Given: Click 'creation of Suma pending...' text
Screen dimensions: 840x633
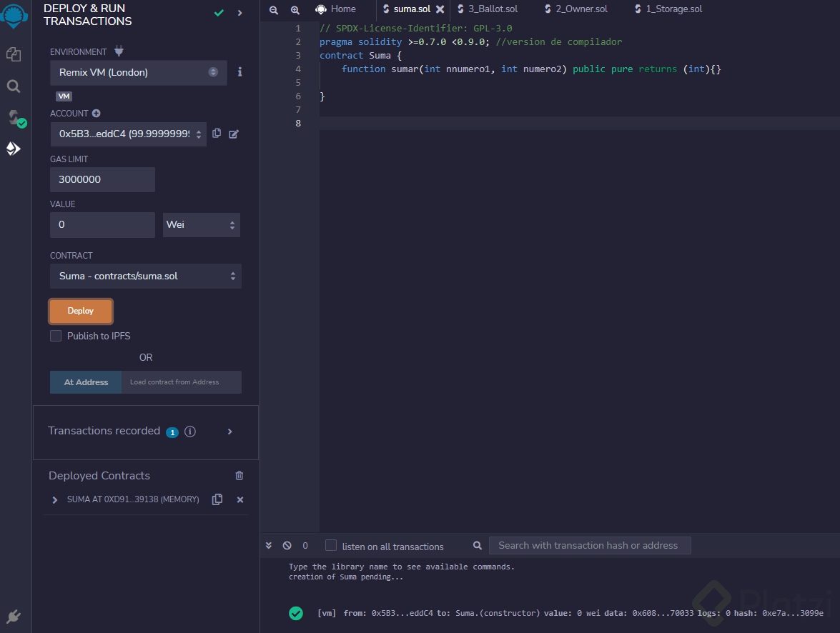Looking at the screenshot, I should (x=345, y=577).
